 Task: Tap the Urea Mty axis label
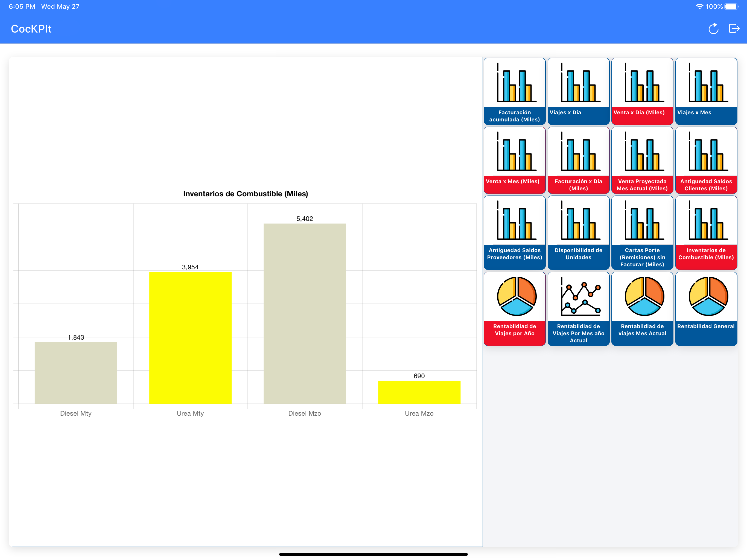tap(190, 413)
